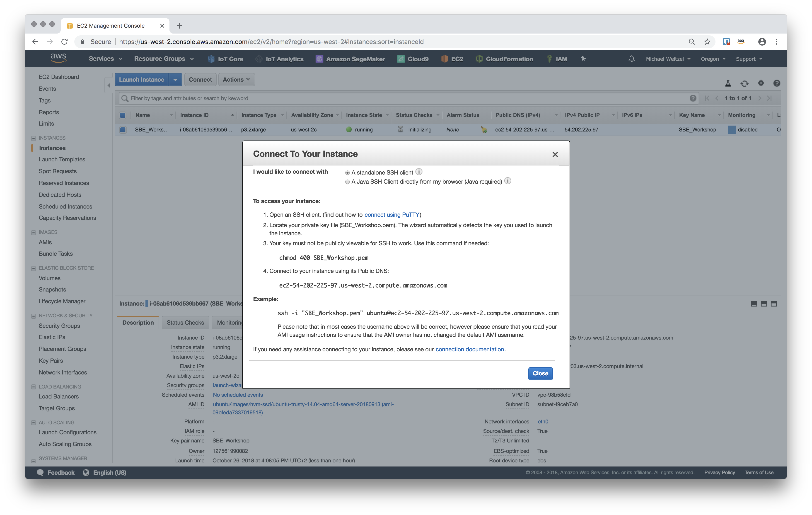This screenshot has height=515, width=812.
Task: Open Amazon SageMaker shortcut
Action: click(x=350, y=59)
